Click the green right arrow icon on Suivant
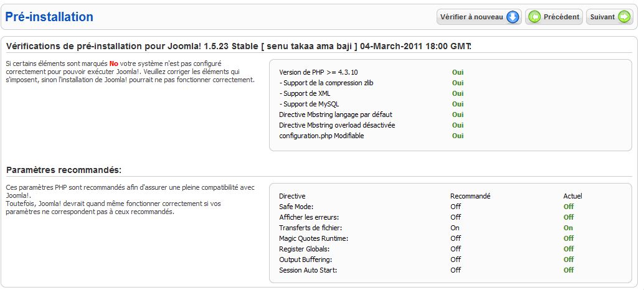The width and height of the screenshot is (644, 290). tap(624, 17)
